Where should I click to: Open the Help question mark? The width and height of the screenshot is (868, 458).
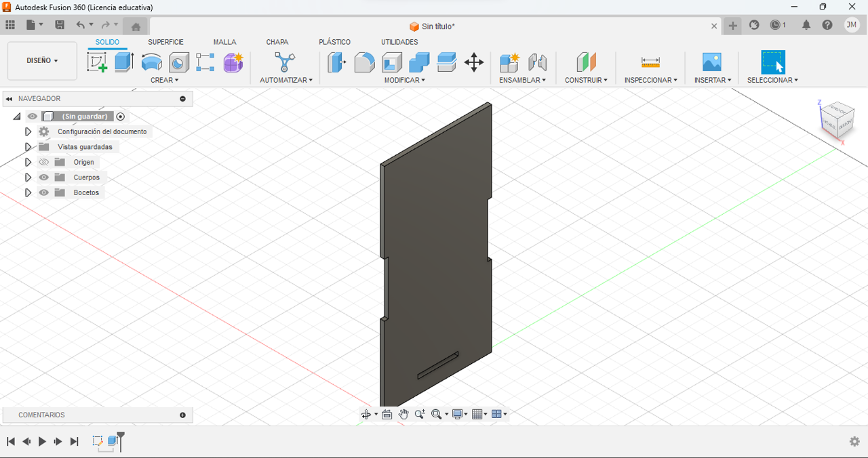[827, 25]
